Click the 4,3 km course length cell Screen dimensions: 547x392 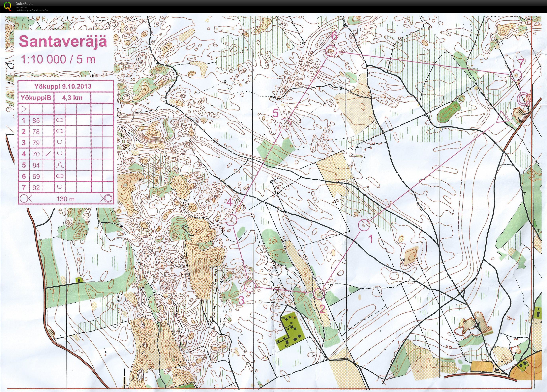point(72,98)
